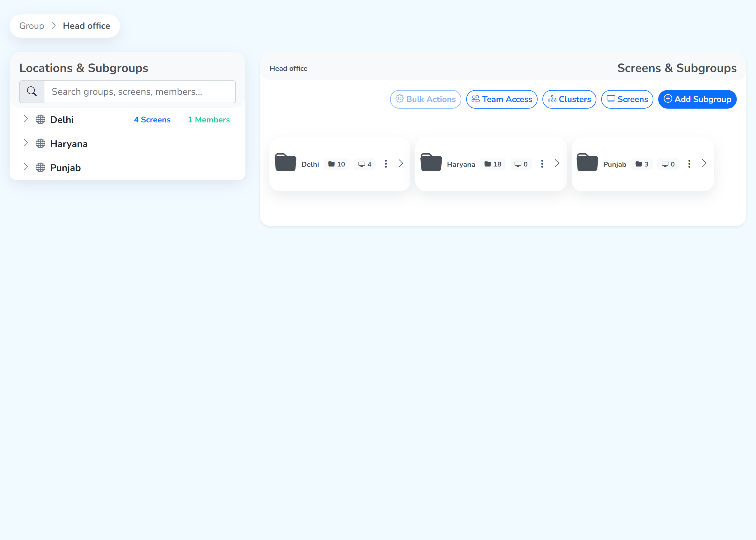Go to Group in the breadcrumb
The image size is (756, 540).
click(31, 26)
